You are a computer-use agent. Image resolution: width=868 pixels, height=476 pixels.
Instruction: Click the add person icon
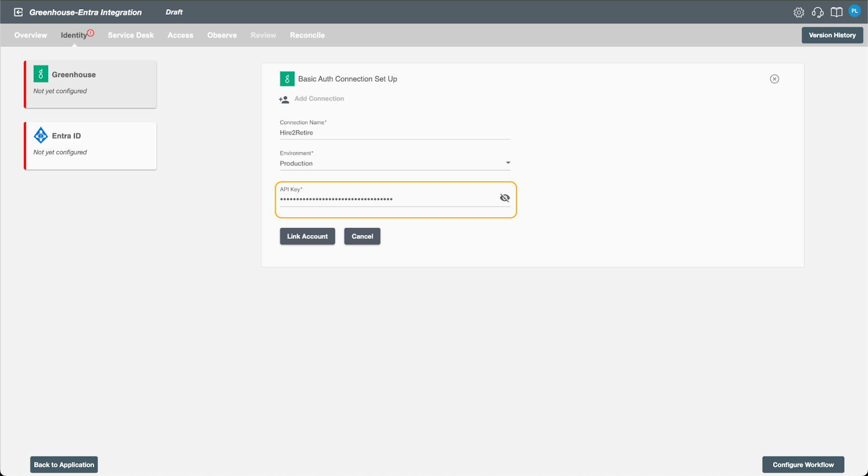(284, 99)
